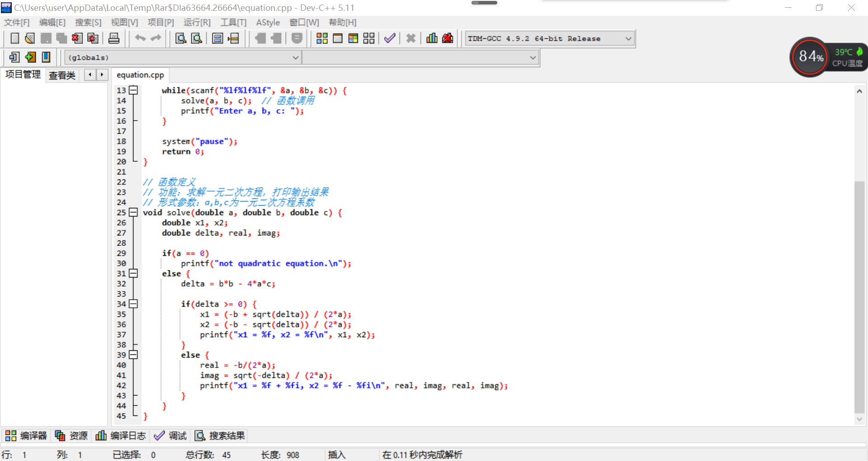Open the Find dialog from the toolbar
This screenshot has height=461, width=868.
tap(181, 38)
